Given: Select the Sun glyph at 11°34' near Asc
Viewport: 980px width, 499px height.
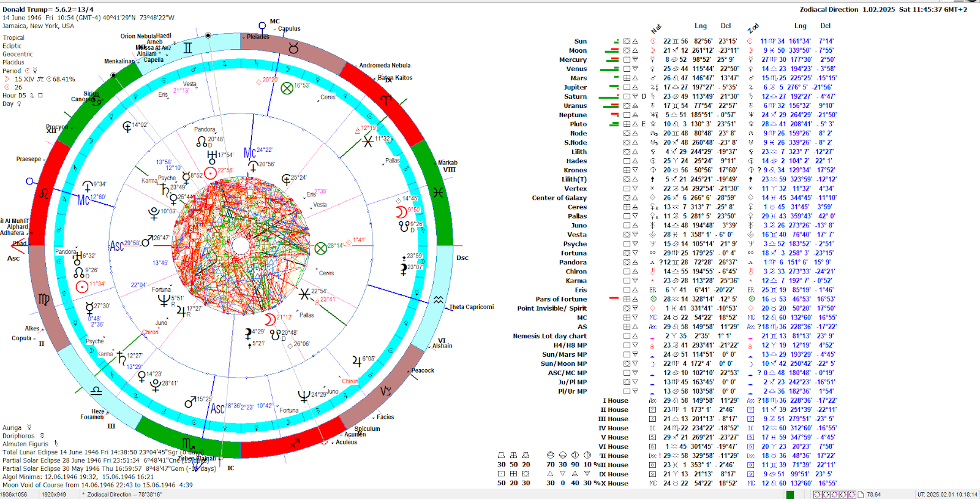Looking at the screenshot, I should click(82, 286).
